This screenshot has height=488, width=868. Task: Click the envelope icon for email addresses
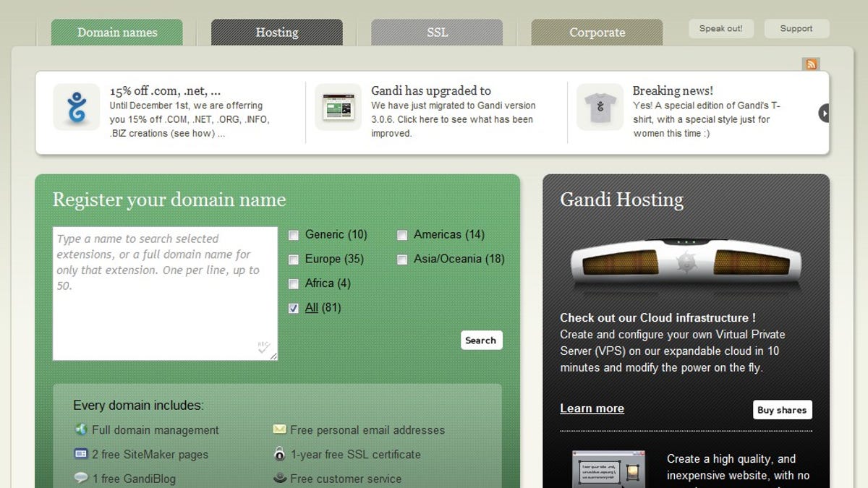point(279,429)
